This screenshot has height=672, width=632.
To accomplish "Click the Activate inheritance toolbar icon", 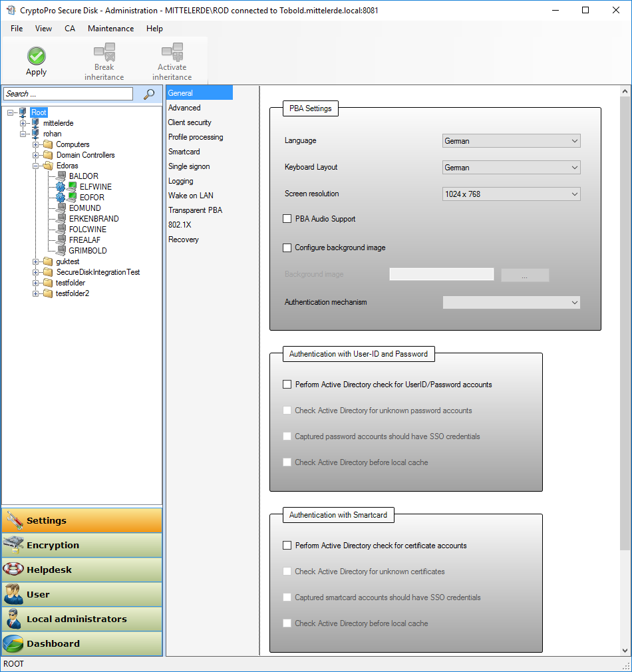I will coord(172,52).
